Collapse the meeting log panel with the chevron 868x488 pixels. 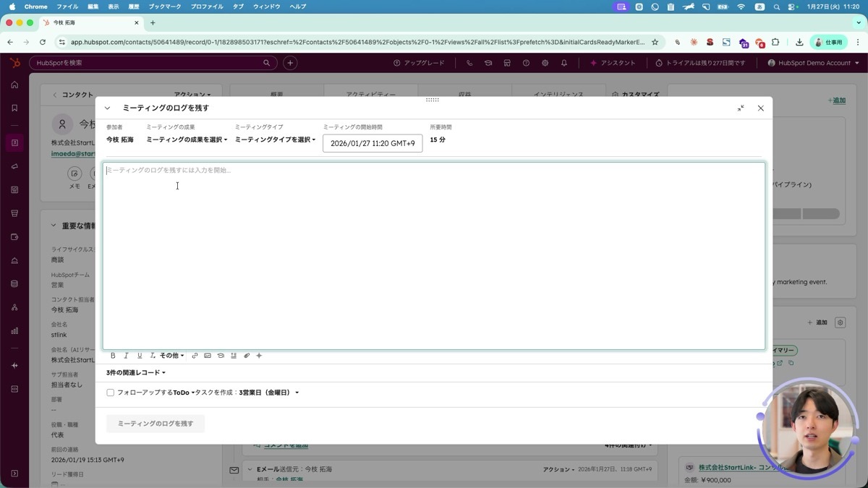[x=108, y=108]
